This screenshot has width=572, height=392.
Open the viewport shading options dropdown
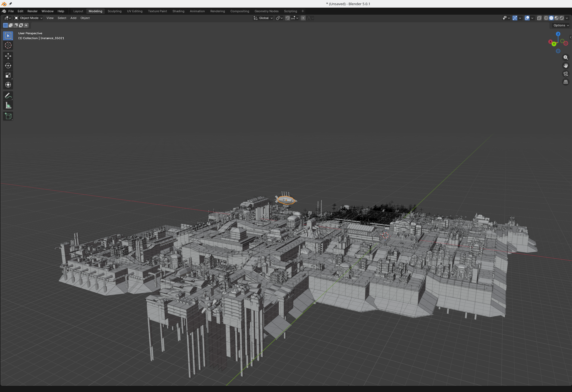[567, 18]
